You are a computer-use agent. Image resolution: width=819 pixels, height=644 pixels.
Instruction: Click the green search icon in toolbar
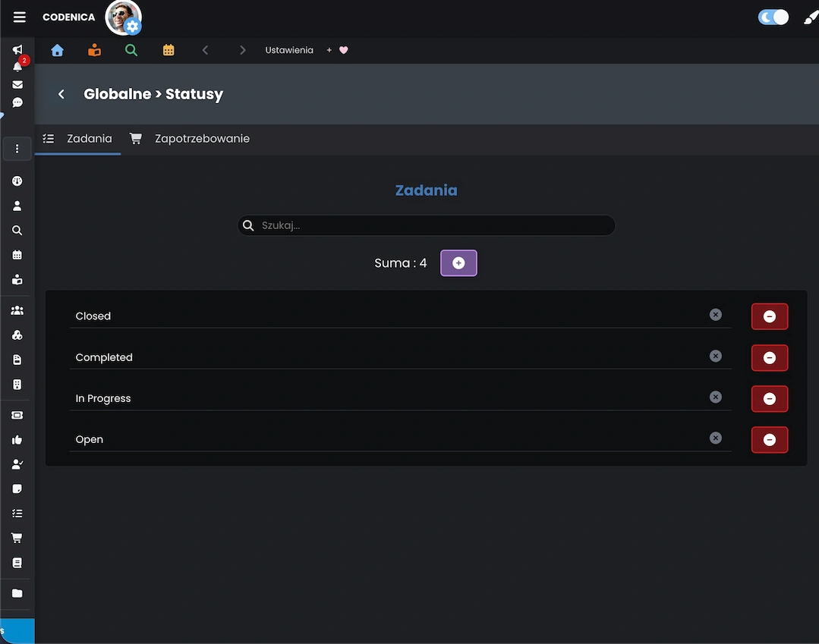(x=131, y=50)
